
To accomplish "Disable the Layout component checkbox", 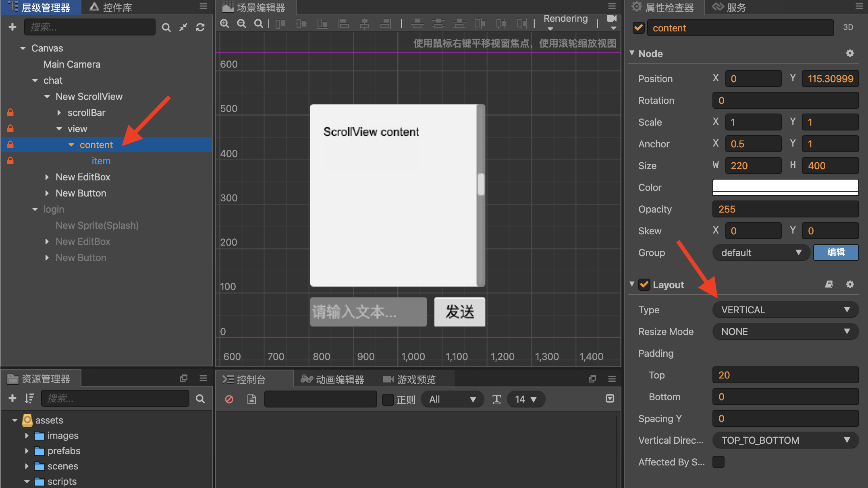I will (644, 284).
